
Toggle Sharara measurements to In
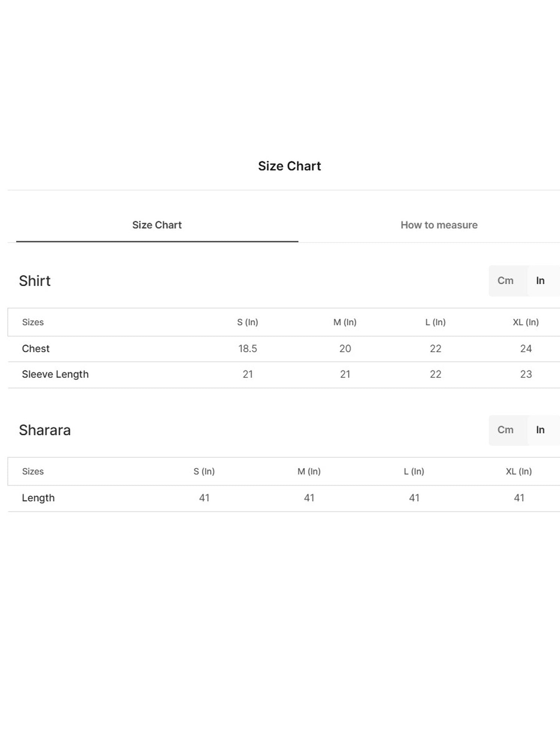click(x=540, y=430)
